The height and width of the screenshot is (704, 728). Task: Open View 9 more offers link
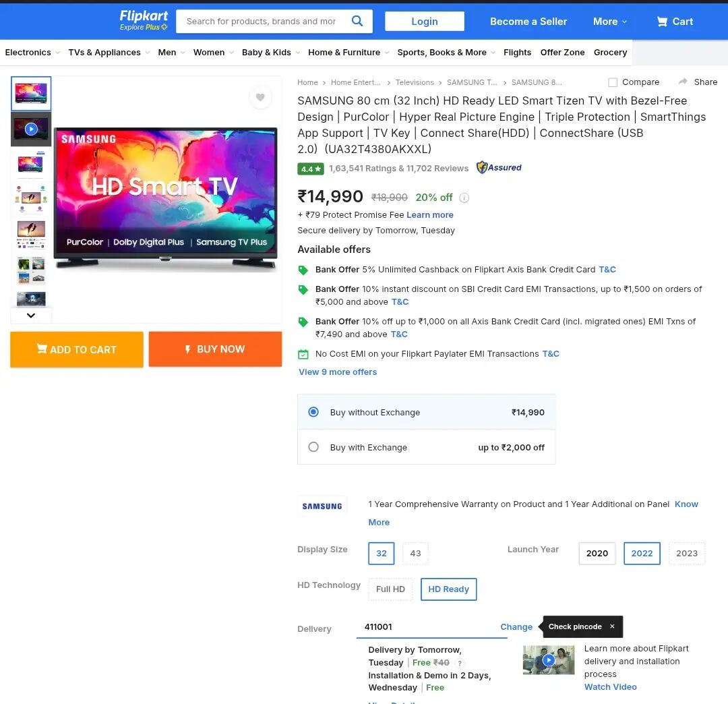tap(338, 372)
